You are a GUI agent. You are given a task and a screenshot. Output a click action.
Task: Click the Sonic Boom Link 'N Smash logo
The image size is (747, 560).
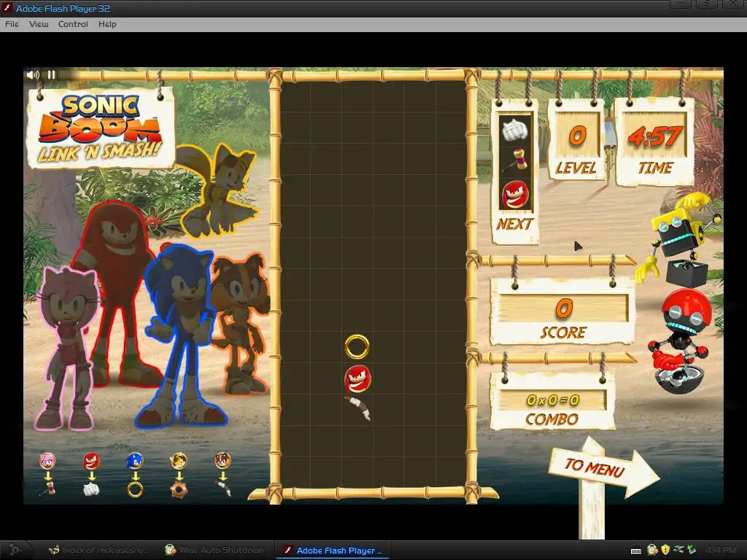[101, 128]
